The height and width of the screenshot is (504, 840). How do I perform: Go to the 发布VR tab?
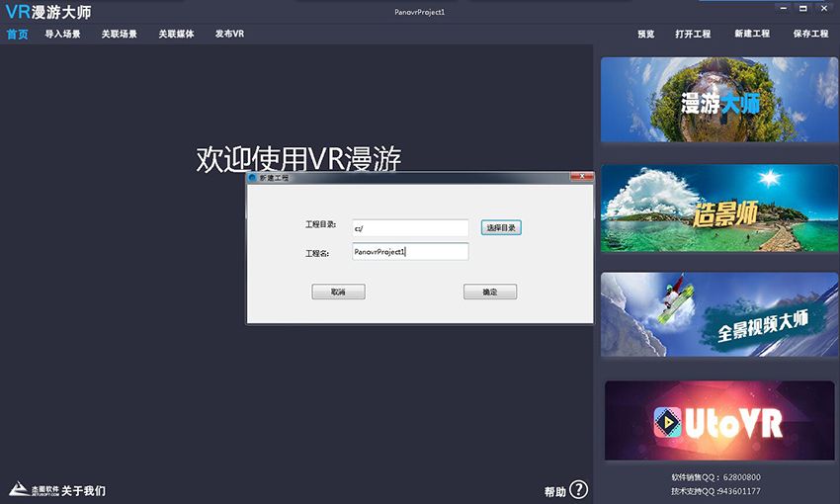coord(229,34)
